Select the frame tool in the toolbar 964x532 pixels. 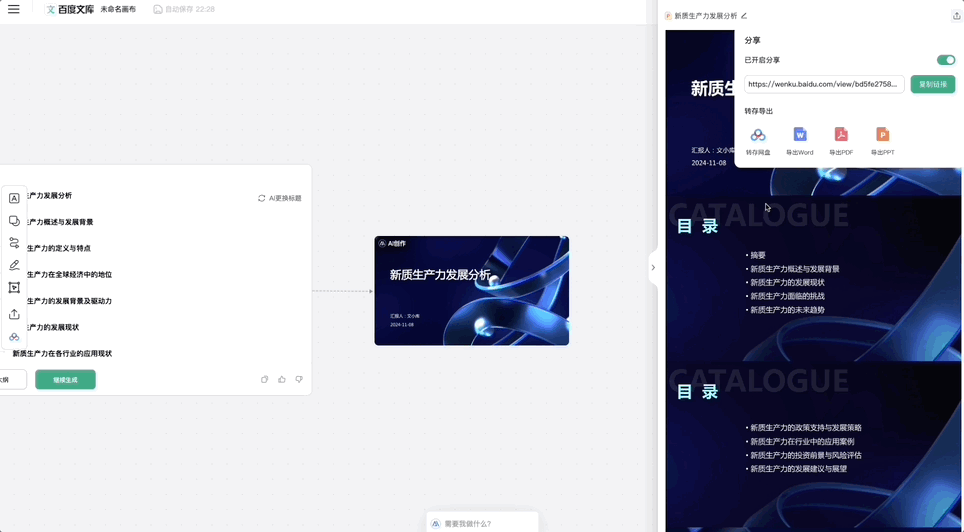point(14,288)
